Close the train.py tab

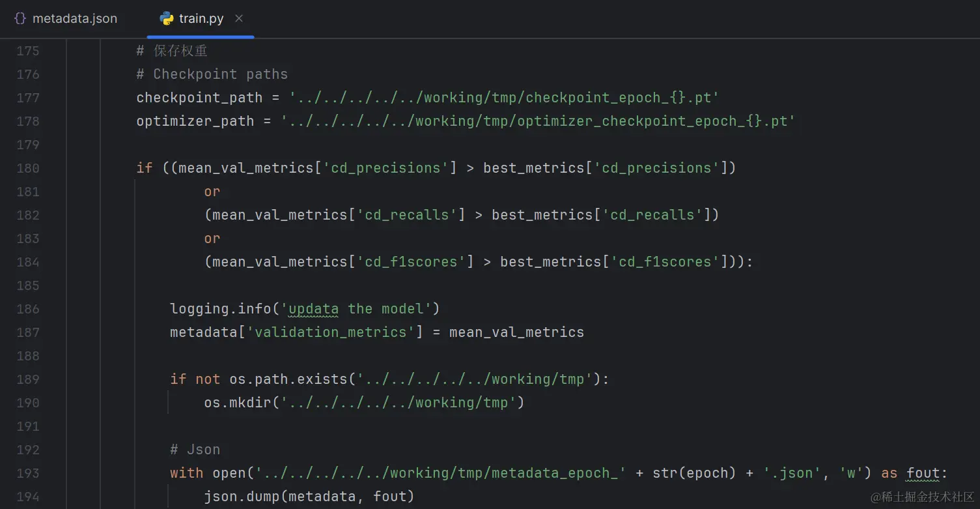[x=239, y=18]
